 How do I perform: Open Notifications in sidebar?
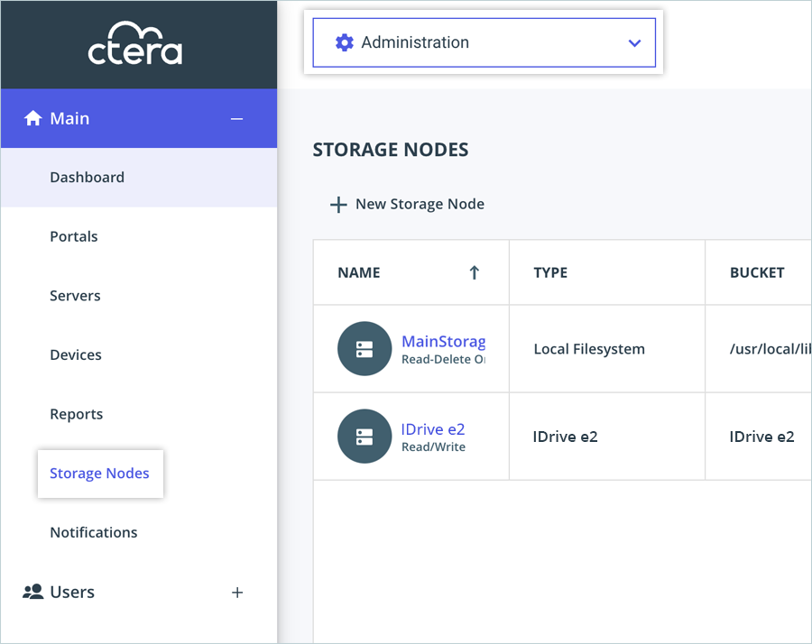click(94, 532)
